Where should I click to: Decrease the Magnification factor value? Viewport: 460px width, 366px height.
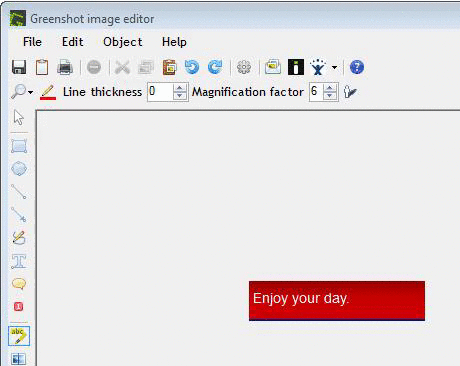click(x=330, y=96)
